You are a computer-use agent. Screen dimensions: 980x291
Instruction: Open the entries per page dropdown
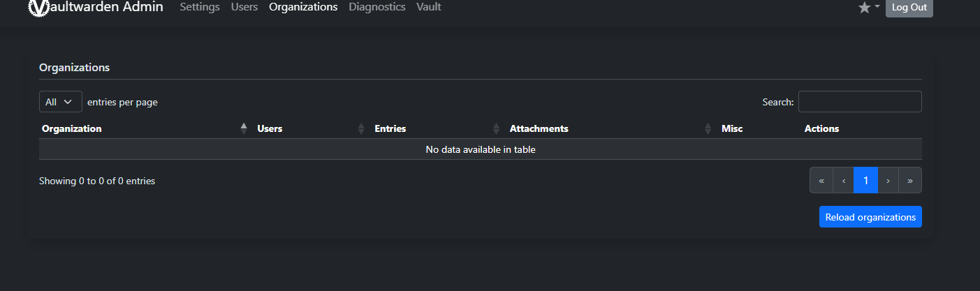pos(60,102)
